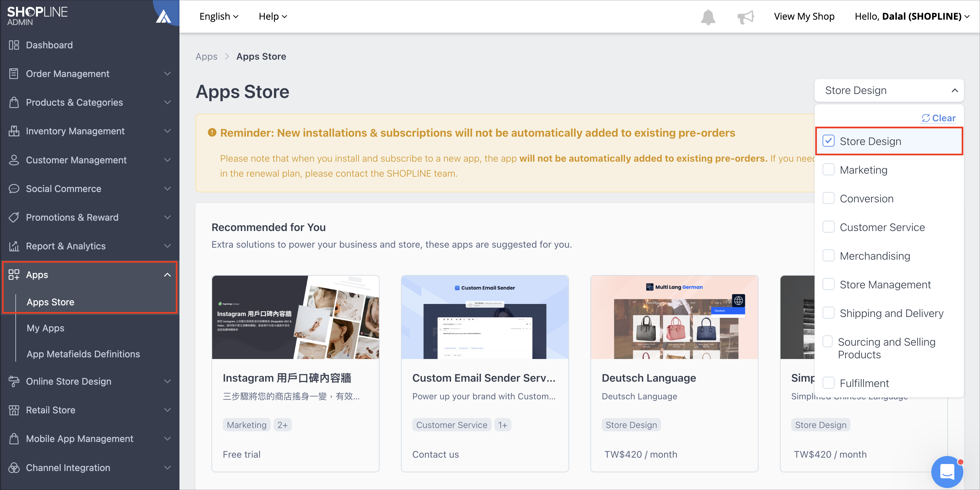Expand the Inventory Management chevron
980x490 pixels.
(x=167, y=131)
